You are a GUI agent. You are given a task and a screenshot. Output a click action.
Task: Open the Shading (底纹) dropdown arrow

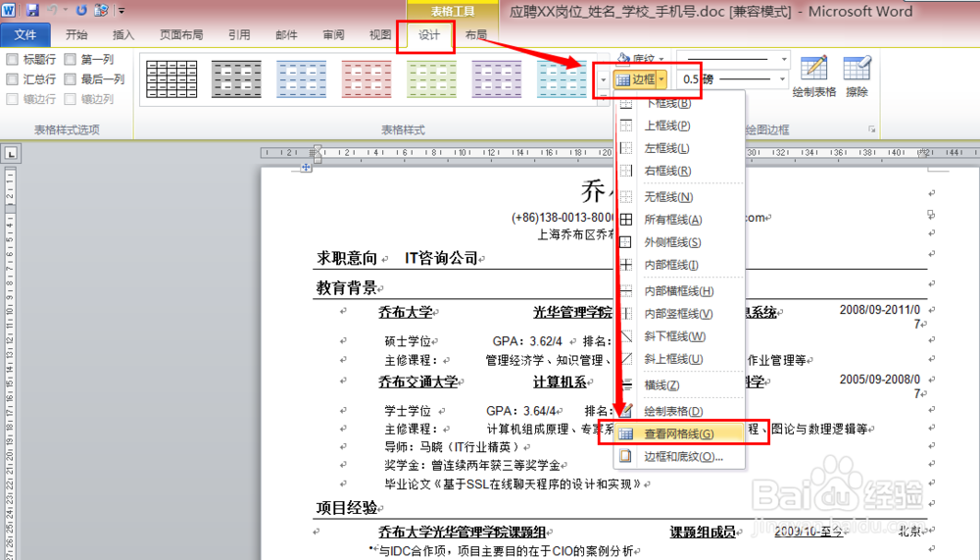[661, 59]
